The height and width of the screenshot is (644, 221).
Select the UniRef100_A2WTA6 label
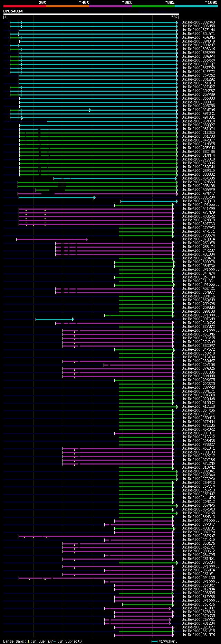[x=198, y=110]
